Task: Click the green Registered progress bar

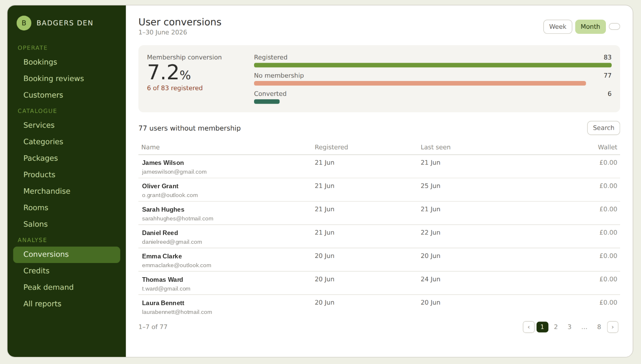Action: coord(432,65)
